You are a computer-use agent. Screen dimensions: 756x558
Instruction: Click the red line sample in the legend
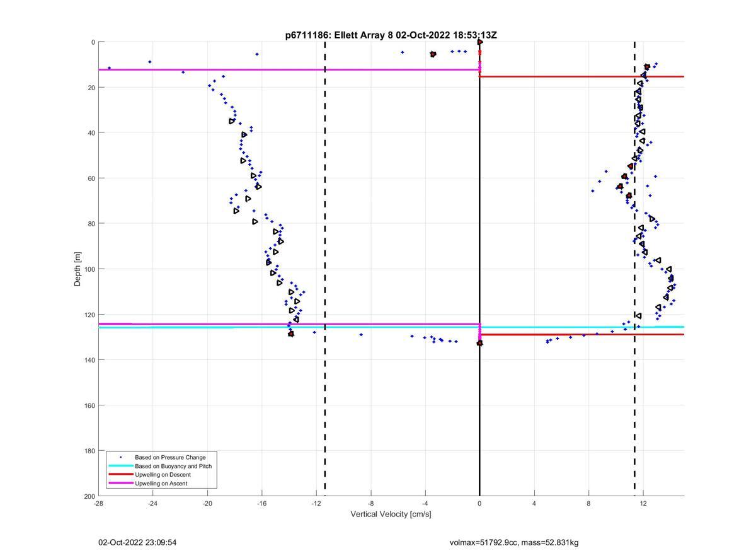click(x=120, y=475)
